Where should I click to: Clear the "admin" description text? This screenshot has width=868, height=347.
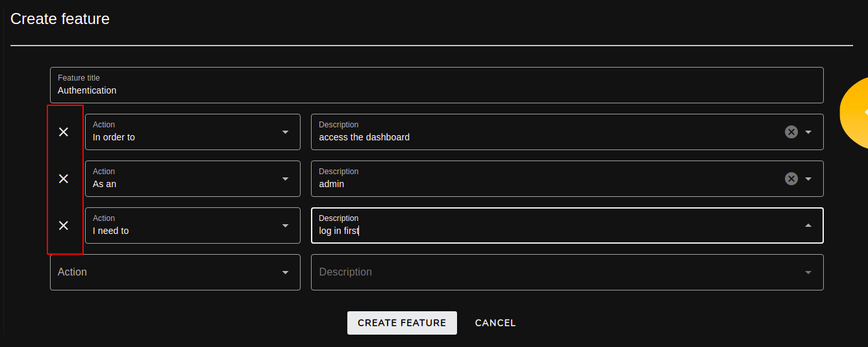(791, 179)
